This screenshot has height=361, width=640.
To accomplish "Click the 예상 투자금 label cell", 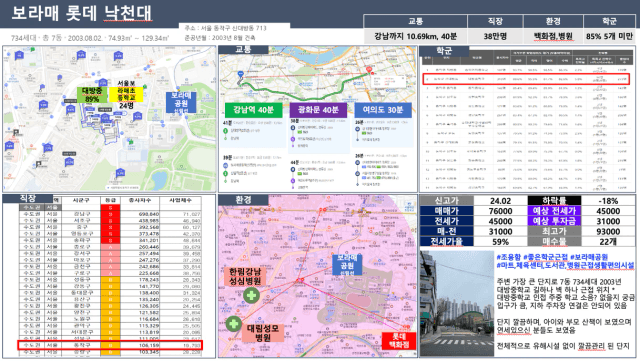I will point(554,221).
